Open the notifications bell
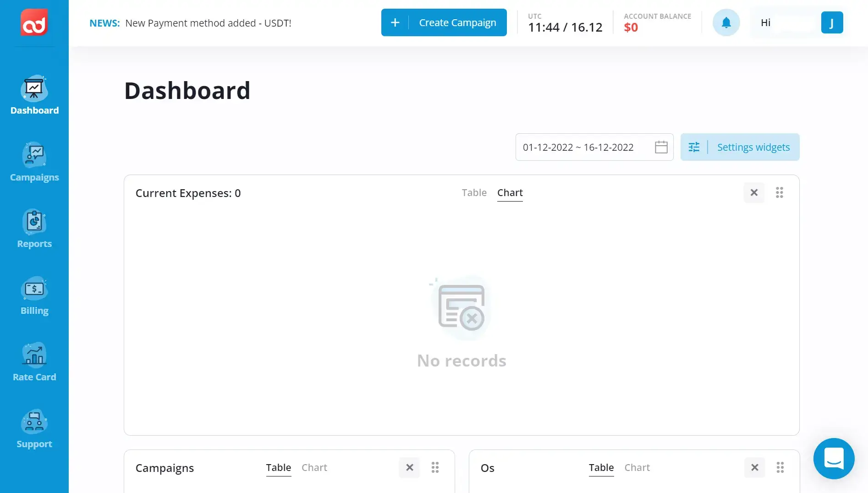This screenshot has width=868, height=493. click(x=726, y=22)
